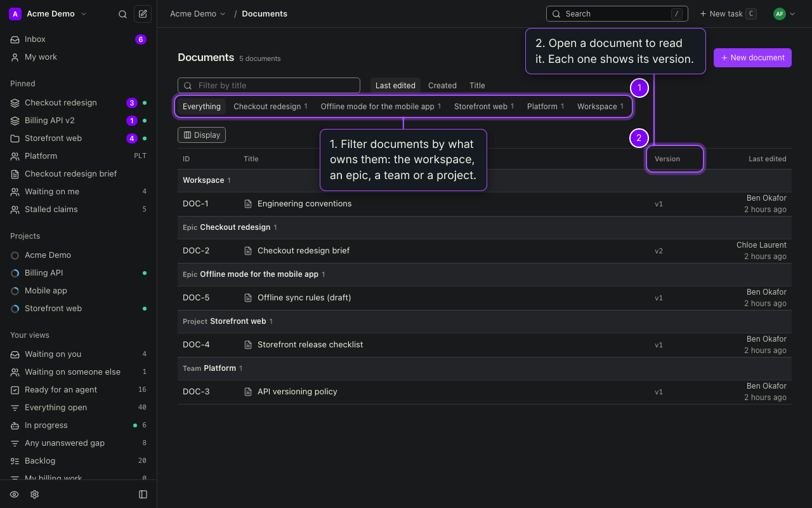The height and width of the screenshot is (508, 812).
Task: Click the sidebar search magnifier icon
Action: point(123,14)
